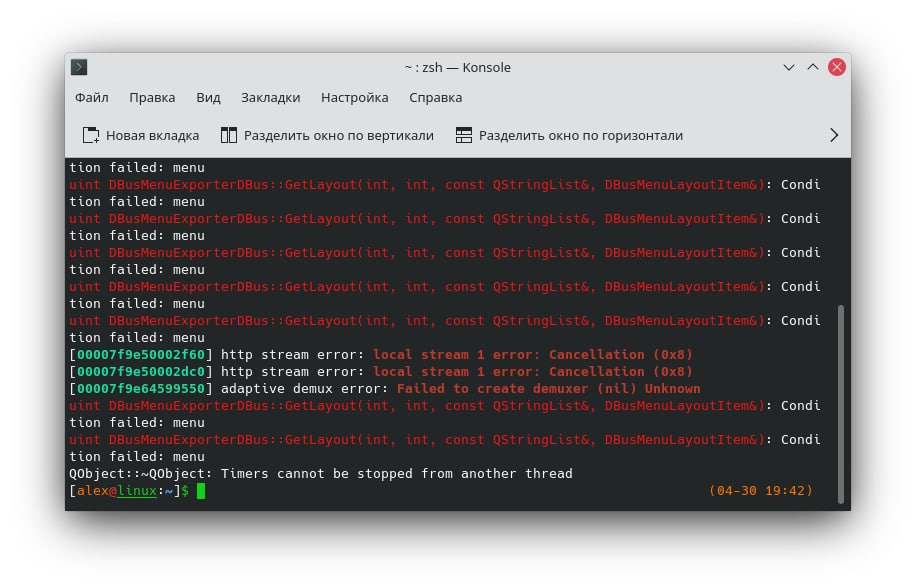
Task: Open the Справка menu
Action: tap(435, 98)
